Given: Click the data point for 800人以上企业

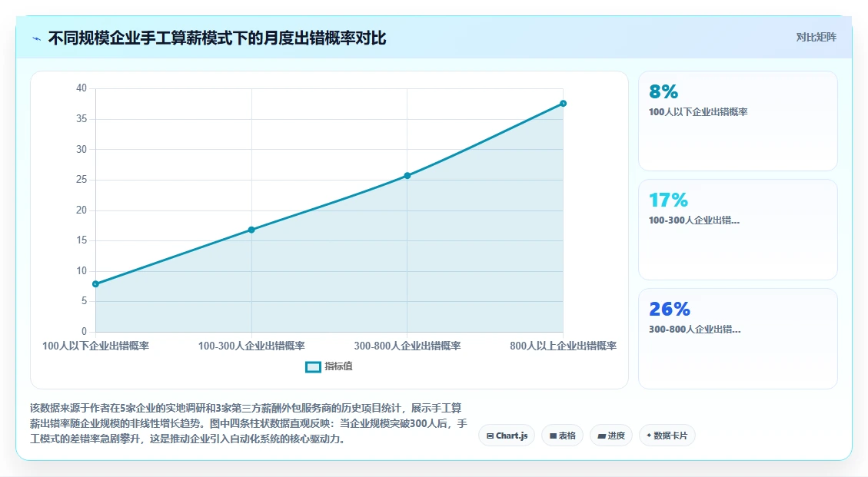Looking at the screenshot, I should (563, 104).
